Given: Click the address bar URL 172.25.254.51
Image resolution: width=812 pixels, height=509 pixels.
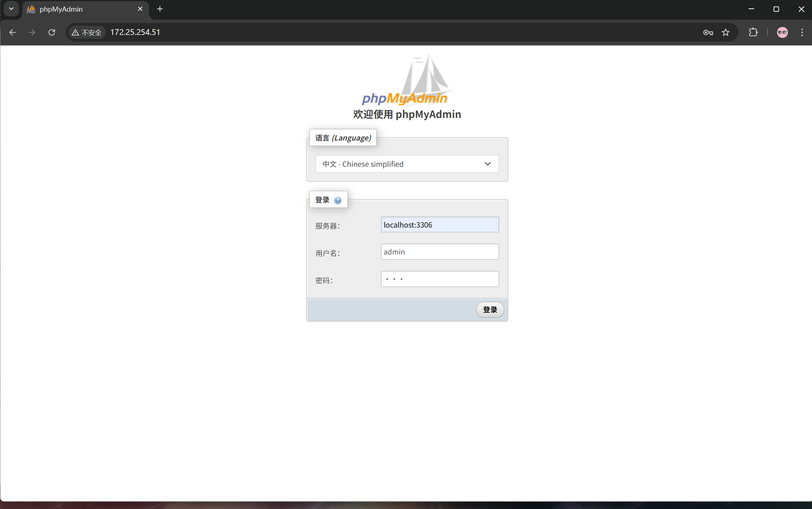Looking at the screenshot, I should point(135,32).
